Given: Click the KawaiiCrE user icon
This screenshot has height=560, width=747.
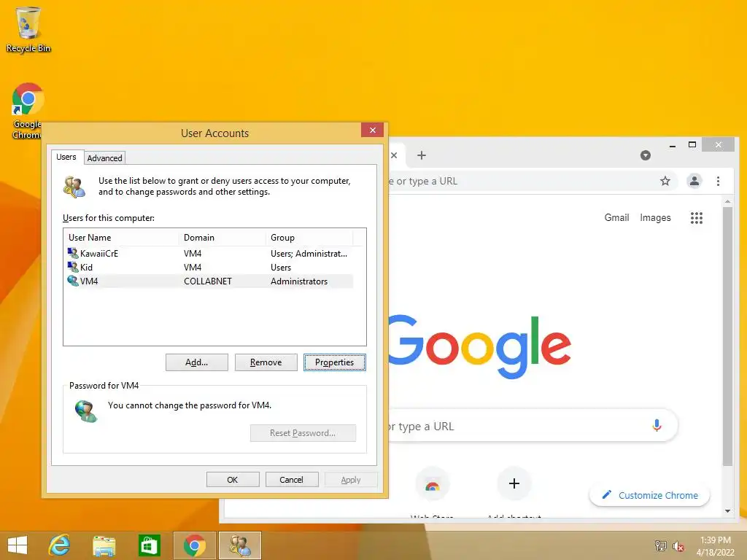Looking at the screenshot, I should tap(73, 253).
